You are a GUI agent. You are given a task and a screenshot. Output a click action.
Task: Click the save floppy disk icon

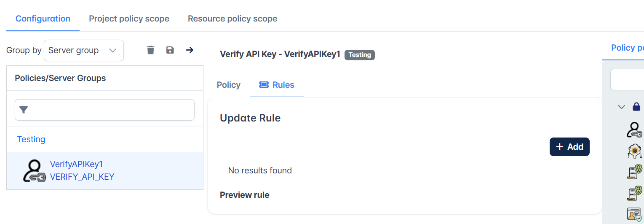170,50
